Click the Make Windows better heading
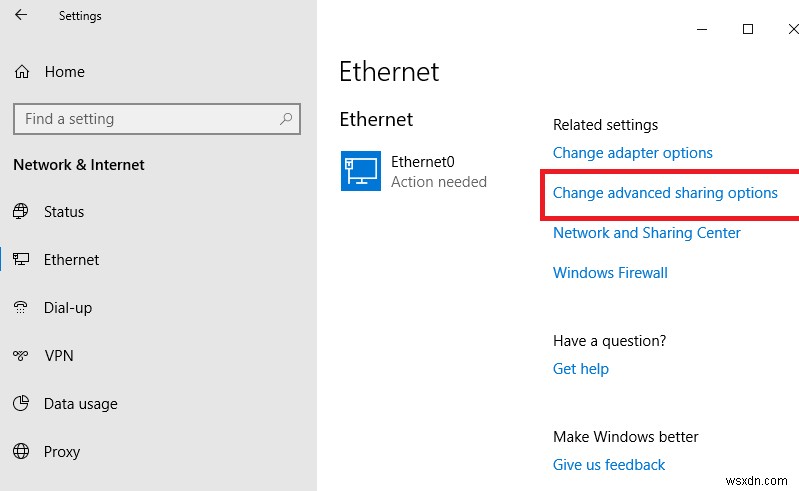 [626, 437]
